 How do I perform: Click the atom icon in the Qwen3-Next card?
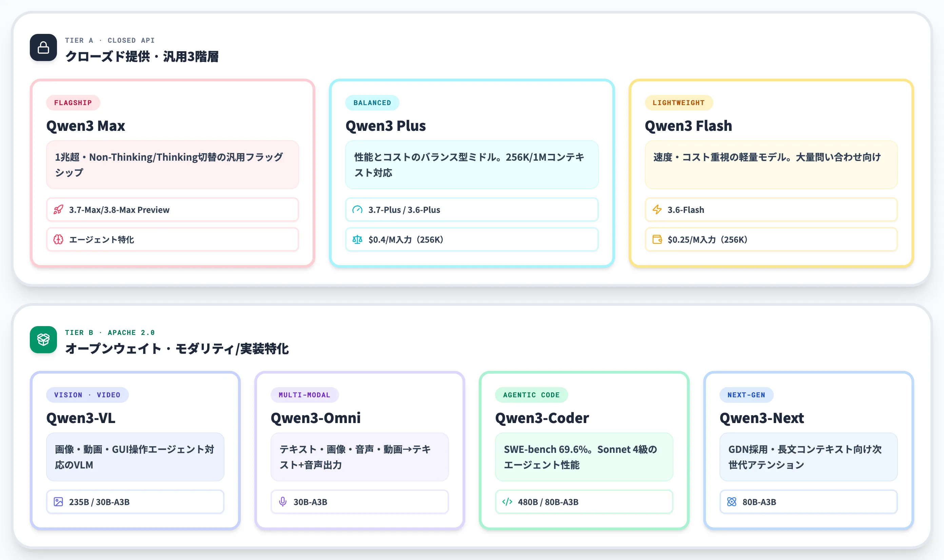tap(731, 502)
